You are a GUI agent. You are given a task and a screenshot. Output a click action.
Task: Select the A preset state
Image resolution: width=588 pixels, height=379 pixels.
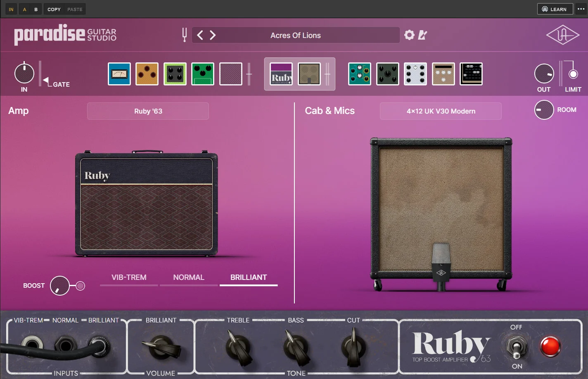[24, 9]
